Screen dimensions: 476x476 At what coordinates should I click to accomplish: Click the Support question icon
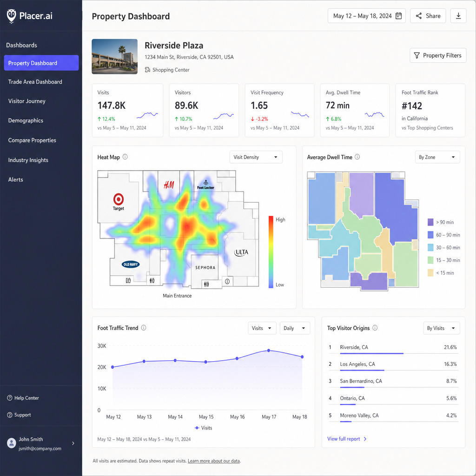tap(10, 415)
